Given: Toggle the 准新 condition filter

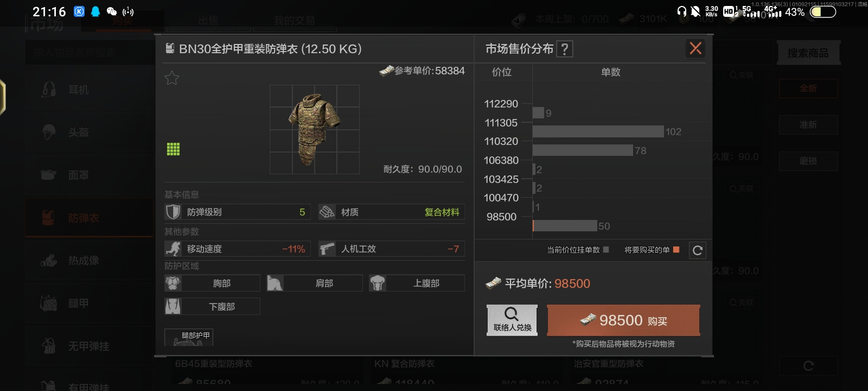Looking at the screenshot, I should pyautogui.click(x=808, y=125).
